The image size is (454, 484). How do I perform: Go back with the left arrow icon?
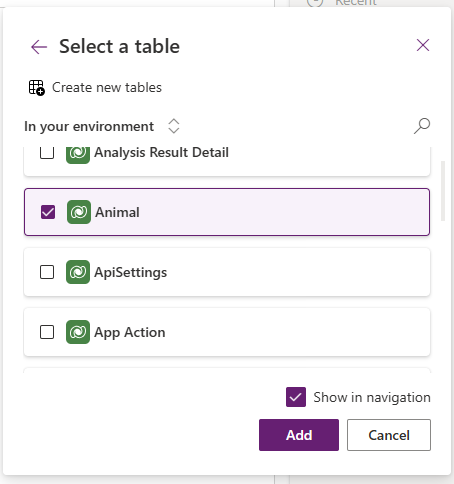click(x=39, y=47)
